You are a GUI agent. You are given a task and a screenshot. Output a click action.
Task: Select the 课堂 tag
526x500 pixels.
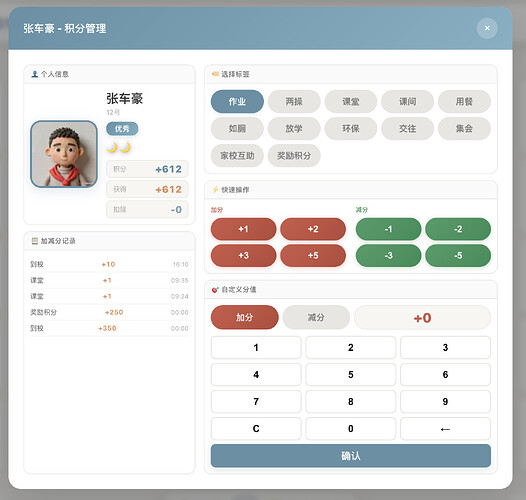click(351, 101)
